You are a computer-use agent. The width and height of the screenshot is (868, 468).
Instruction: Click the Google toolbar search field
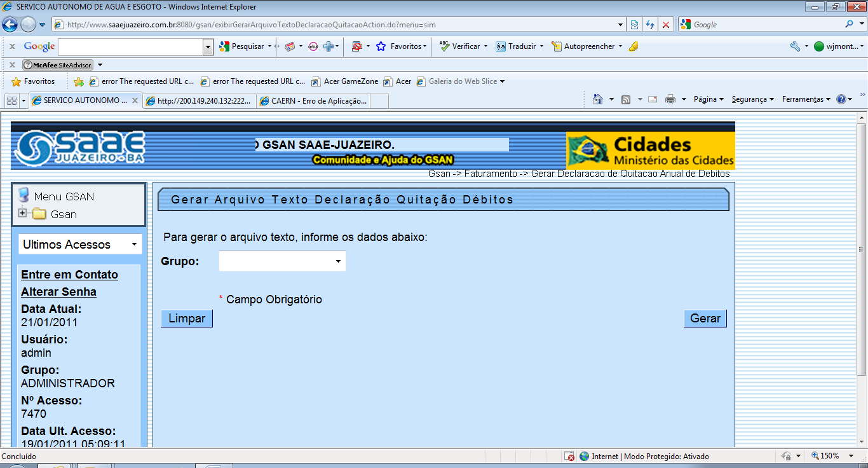pos(130,46)
